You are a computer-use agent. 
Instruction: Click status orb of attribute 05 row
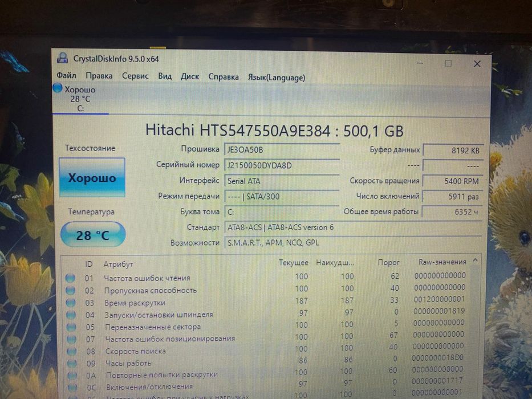(71, 327)
